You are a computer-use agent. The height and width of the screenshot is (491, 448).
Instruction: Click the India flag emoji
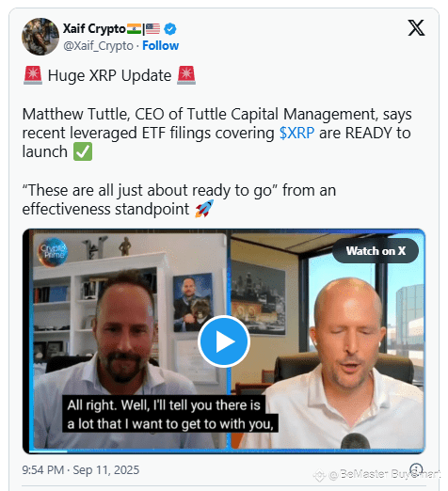(x=134, y=29)
